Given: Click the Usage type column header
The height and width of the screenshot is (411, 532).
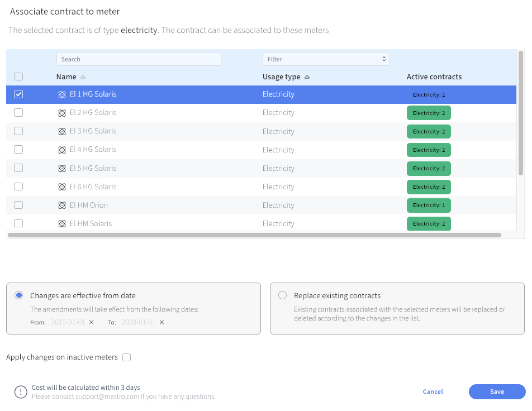Looking at the screenshot, I should pyautogui.click(x=281, y=77).
